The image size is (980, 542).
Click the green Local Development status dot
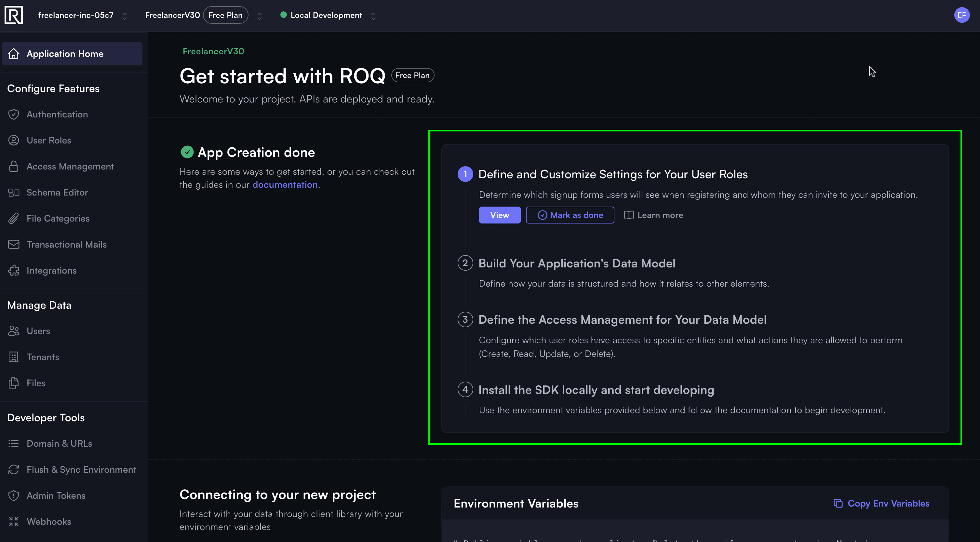(283, 15)
